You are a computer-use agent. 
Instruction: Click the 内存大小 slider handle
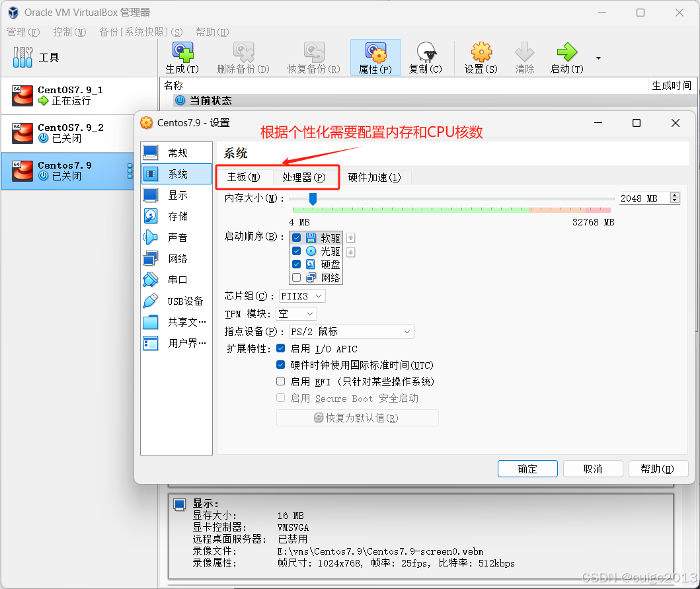313,199
